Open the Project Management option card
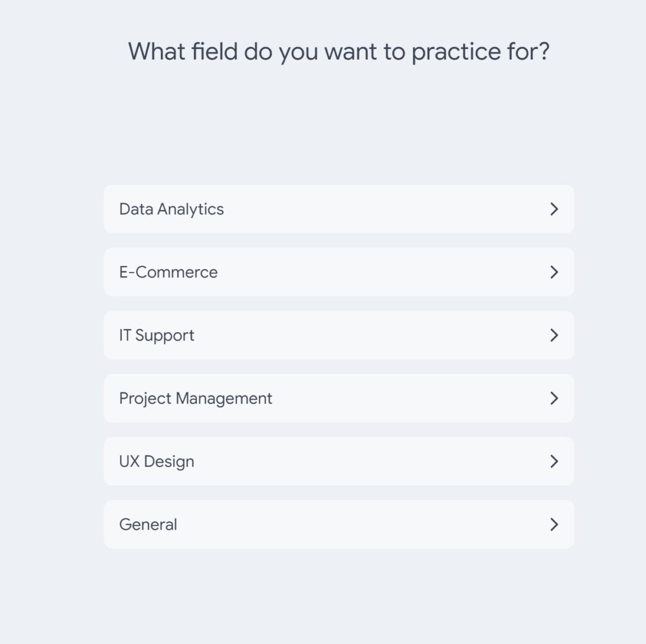646x644 pixels. click(339, 398)
